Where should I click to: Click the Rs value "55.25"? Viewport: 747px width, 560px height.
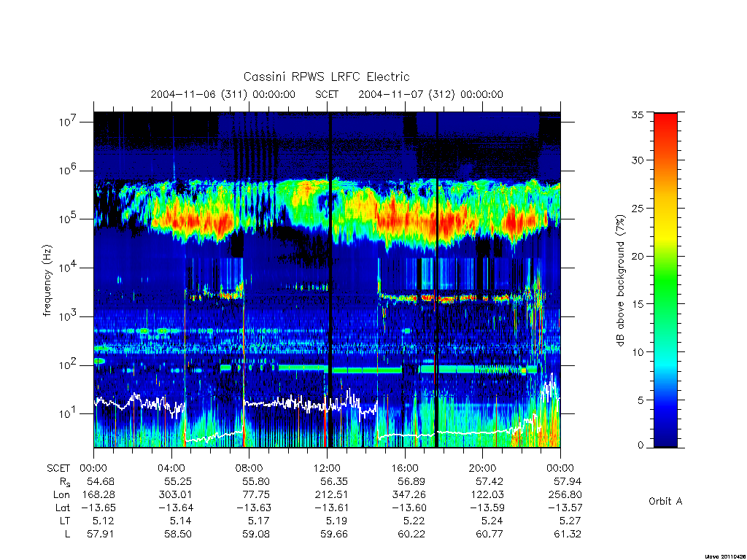(x=178, y=481)
